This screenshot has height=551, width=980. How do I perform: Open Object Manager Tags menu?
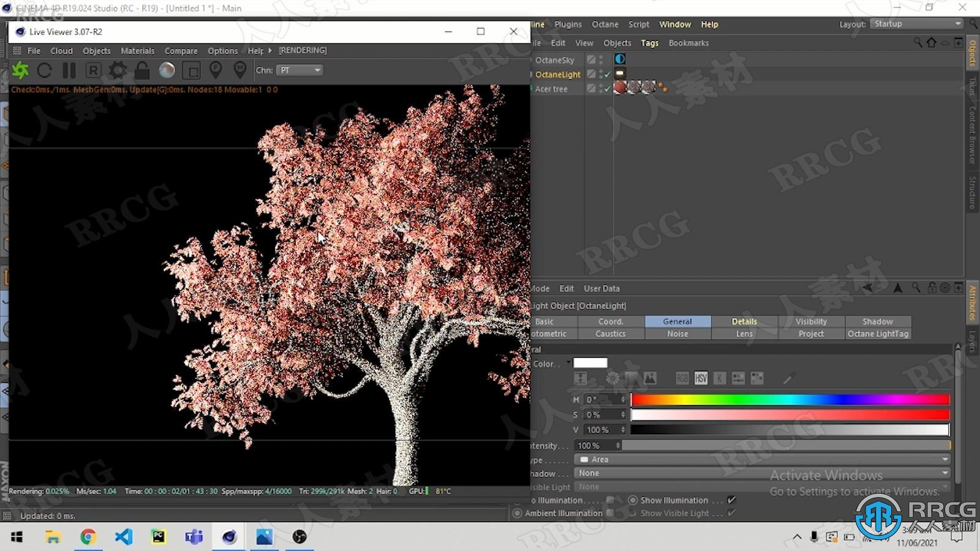point(649,43)
